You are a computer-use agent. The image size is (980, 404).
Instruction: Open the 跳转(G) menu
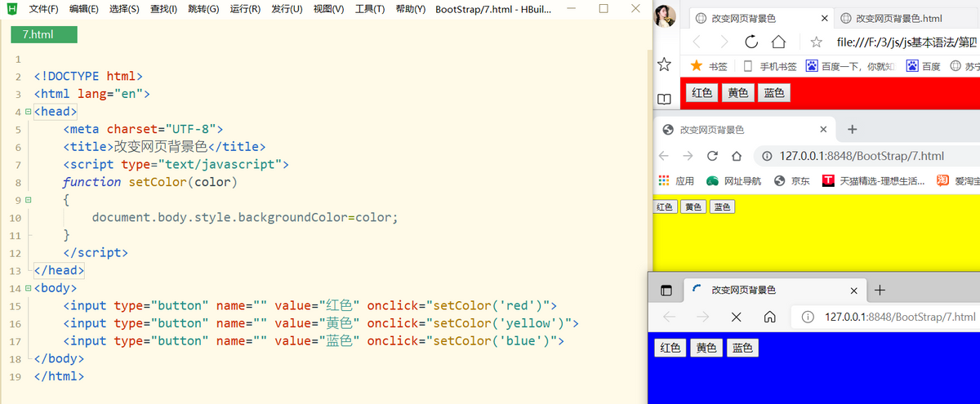(203, 9)
